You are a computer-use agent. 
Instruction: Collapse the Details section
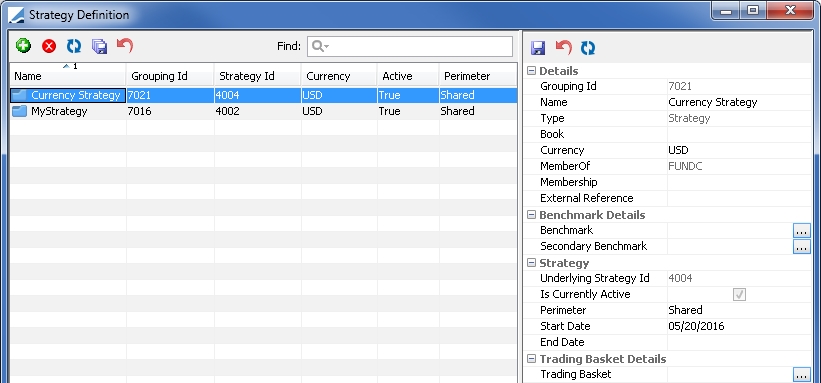tap(531, 71)
